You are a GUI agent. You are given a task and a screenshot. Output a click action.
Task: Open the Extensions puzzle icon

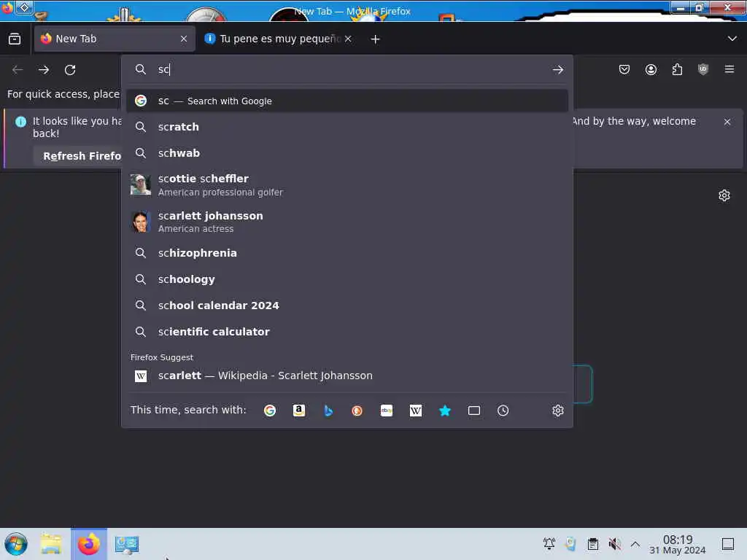point(677,70)
